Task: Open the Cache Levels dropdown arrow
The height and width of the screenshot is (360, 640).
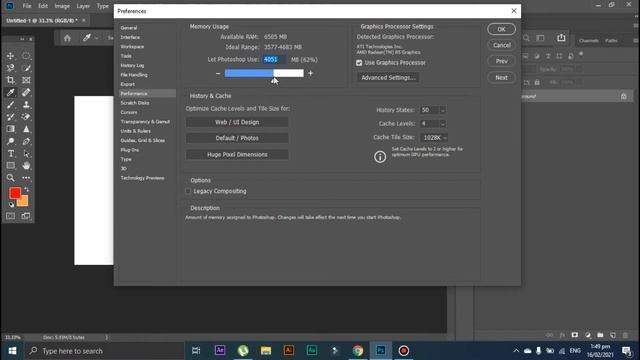Action: [443, 124]
